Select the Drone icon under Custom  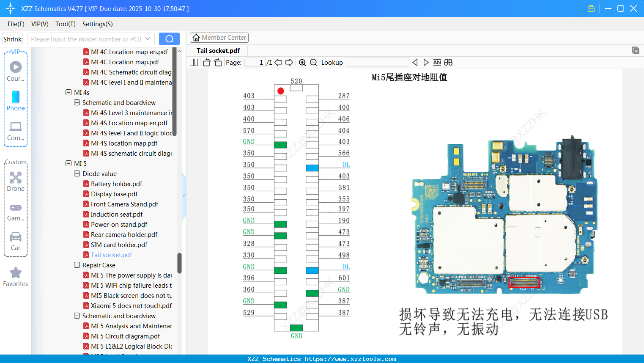[x=16, y=181]
